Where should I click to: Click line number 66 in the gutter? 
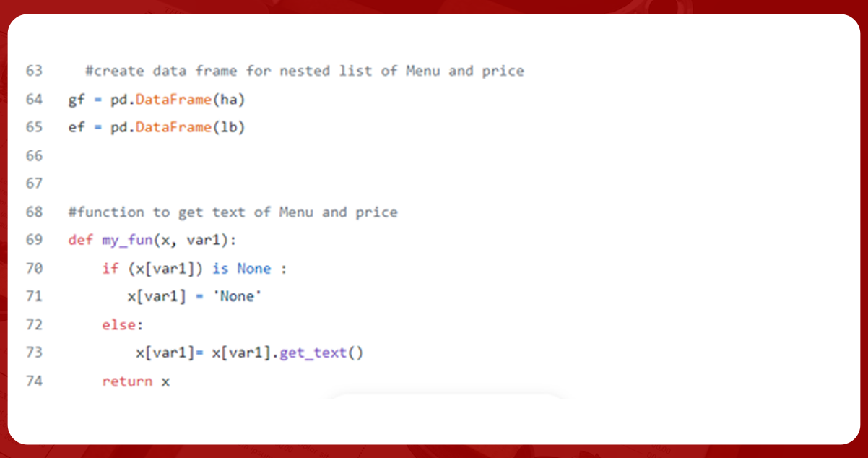[x=34, y=155]
